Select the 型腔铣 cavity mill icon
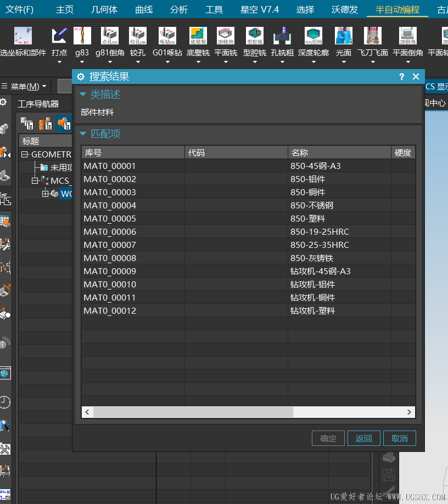This screenshot has height=504, width=448. (x=255, y=36)
